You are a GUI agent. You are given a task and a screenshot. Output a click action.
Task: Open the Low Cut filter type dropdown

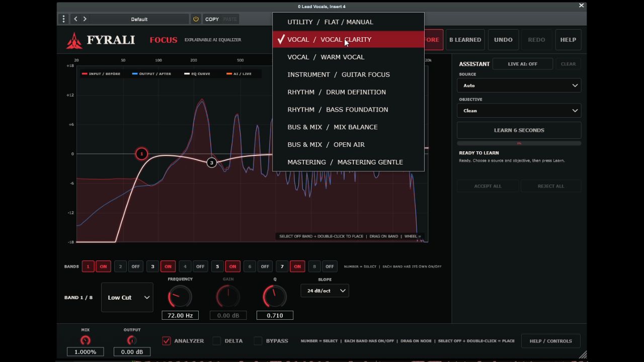pyautogui.click(x=127, y=298)
